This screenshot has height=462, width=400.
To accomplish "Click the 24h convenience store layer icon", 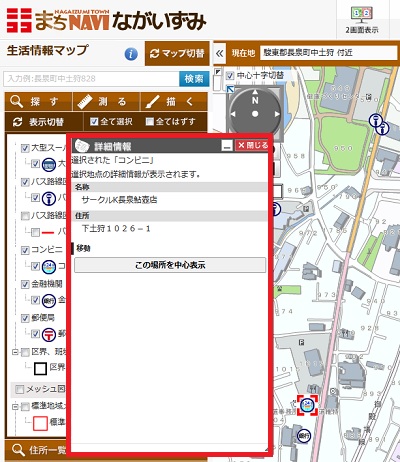I will pyautogui.click(x=49, y=266).
